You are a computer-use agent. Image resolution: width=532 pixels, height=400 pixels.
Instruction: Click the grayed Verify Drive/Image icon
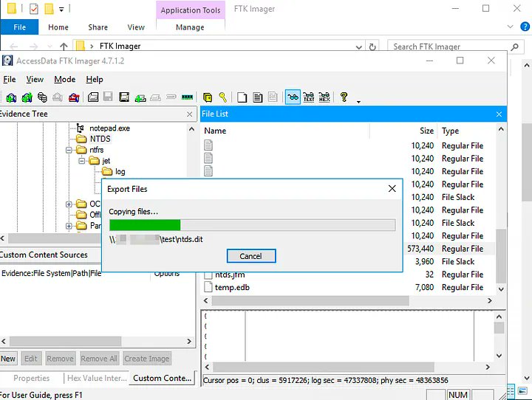(x=171, y=97)
